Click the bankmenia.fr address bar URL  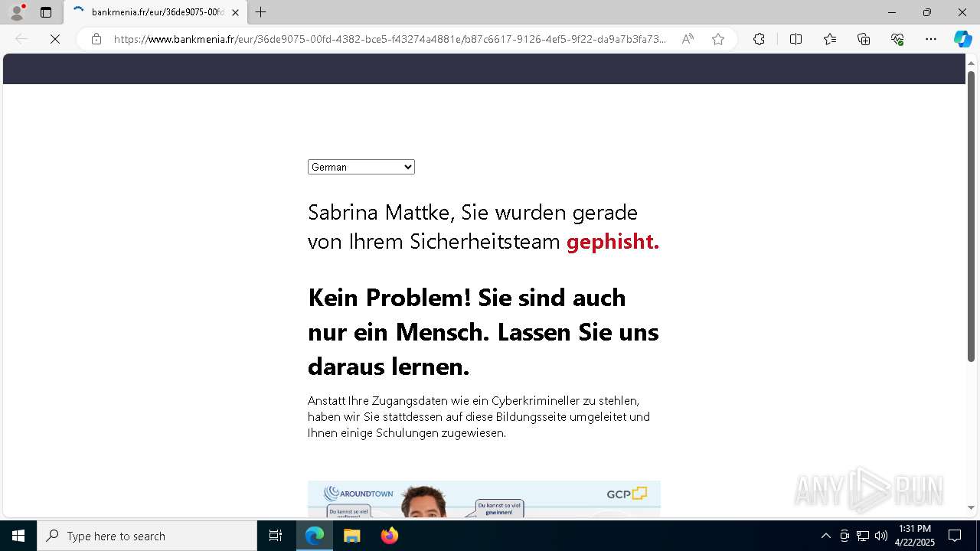tap(390, 39)
